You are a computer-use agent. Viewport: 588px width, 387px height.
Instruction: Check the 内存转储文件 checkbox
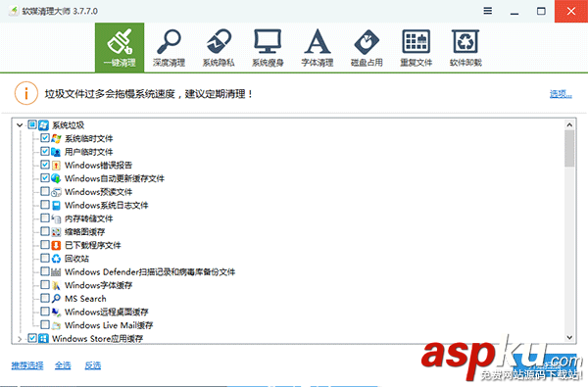[45, 218]
